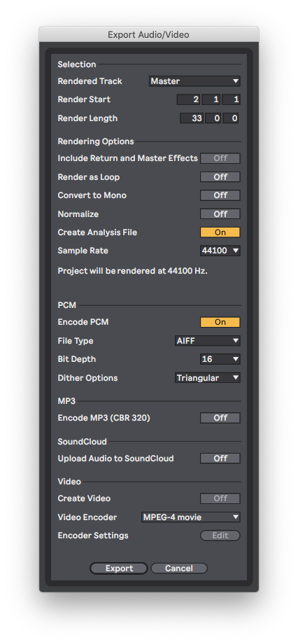Click the 'Dither Options' label
This screenshot has height=644, width=298.
[87, 378]
